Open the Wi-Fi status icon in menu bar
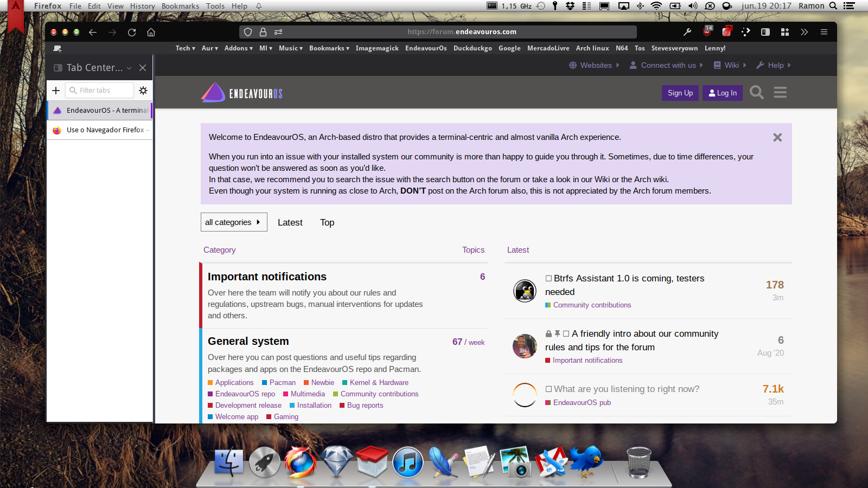This screenshot has width=868, height=488. coord(656,6)
